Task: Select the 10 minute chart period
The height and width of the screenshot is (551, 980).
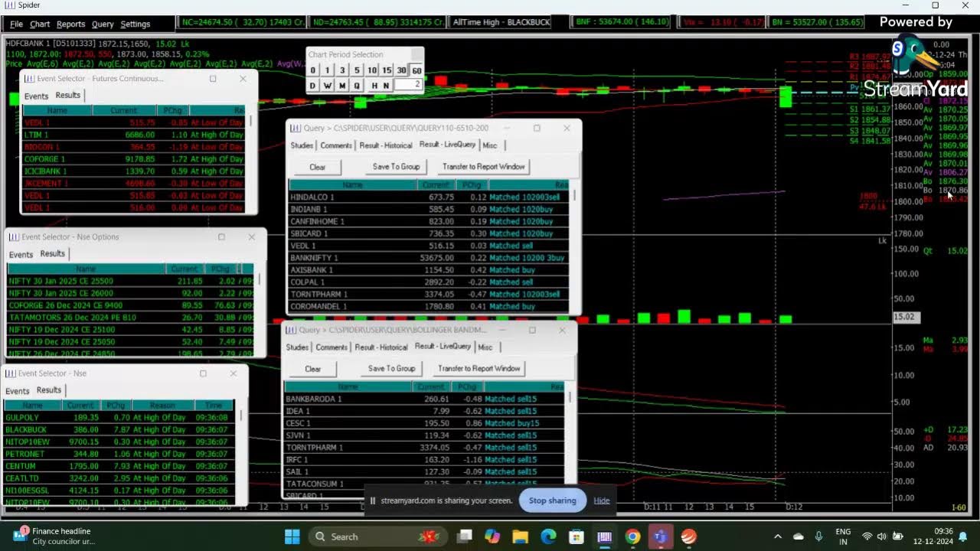Action: point(371,70)
